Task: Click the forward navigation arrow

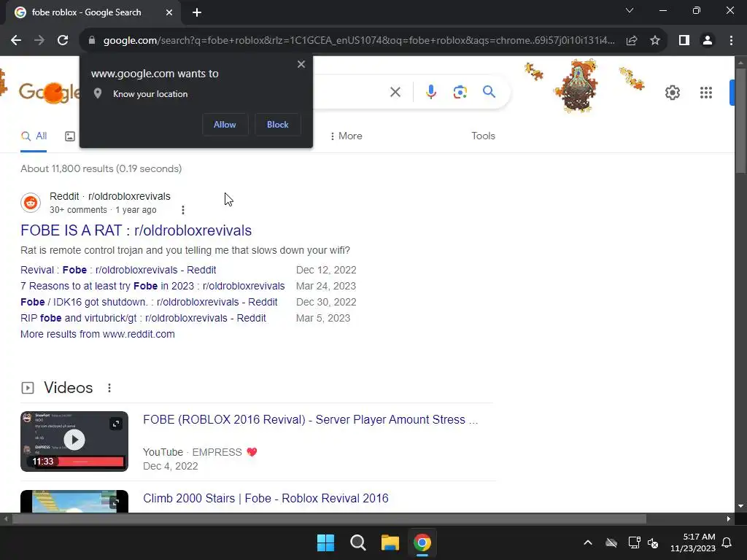Action: (39, 41)
